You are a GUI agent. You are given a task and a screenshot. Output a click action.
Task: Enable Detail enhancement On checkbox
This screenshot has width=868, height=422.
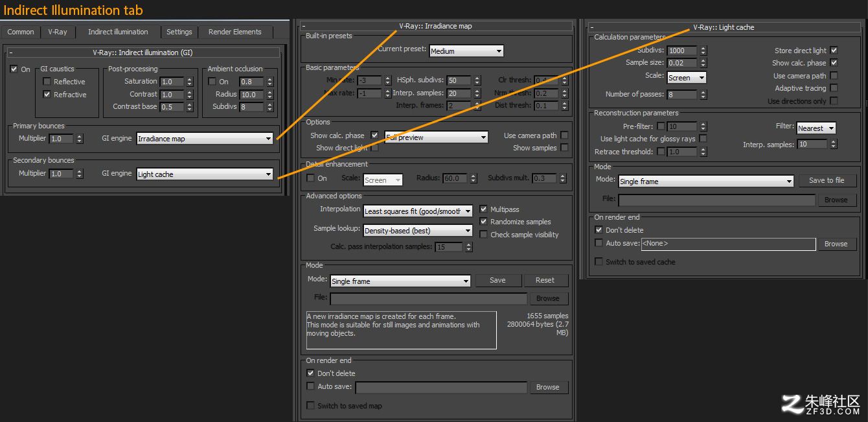tap(310, 178)
